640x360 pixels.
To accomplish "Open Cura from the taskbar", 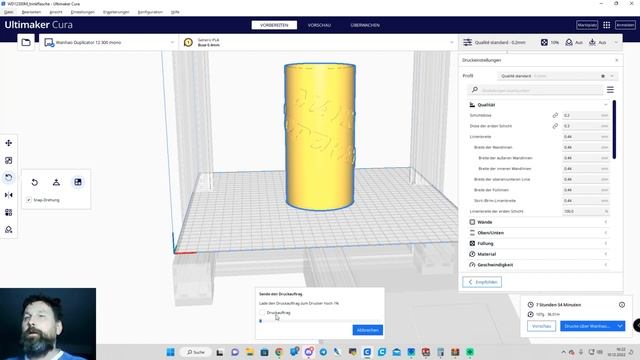I will [367, 352].
